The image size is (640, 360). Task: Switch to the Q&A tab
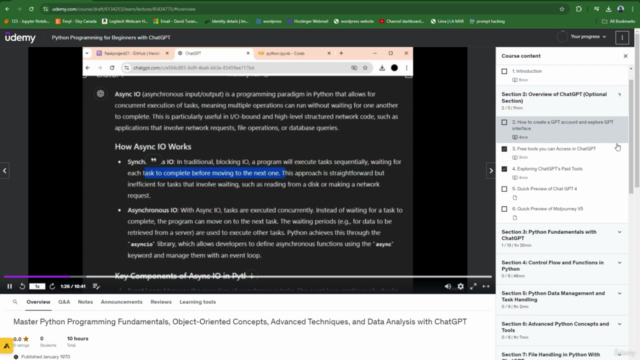(64, 302)
